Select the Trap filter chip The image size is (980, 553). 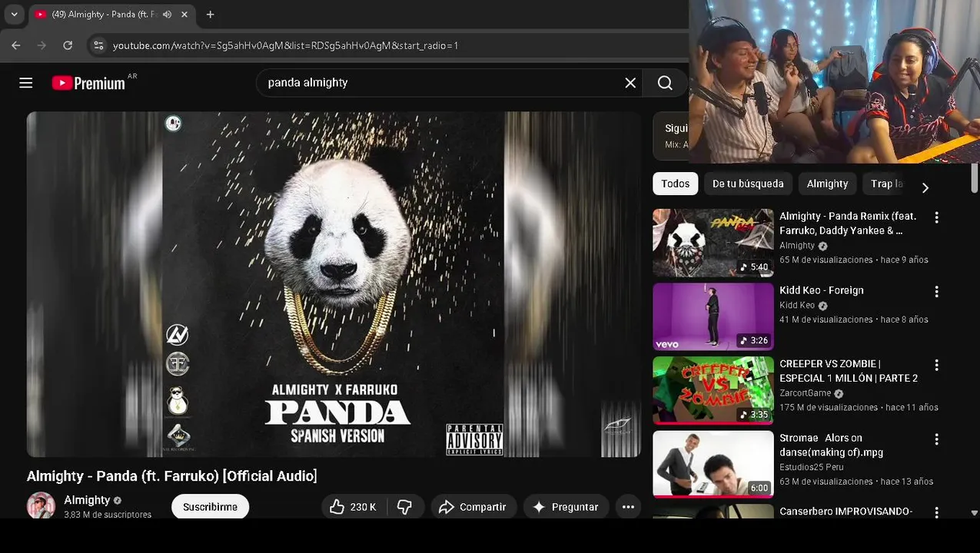point(886,184)
